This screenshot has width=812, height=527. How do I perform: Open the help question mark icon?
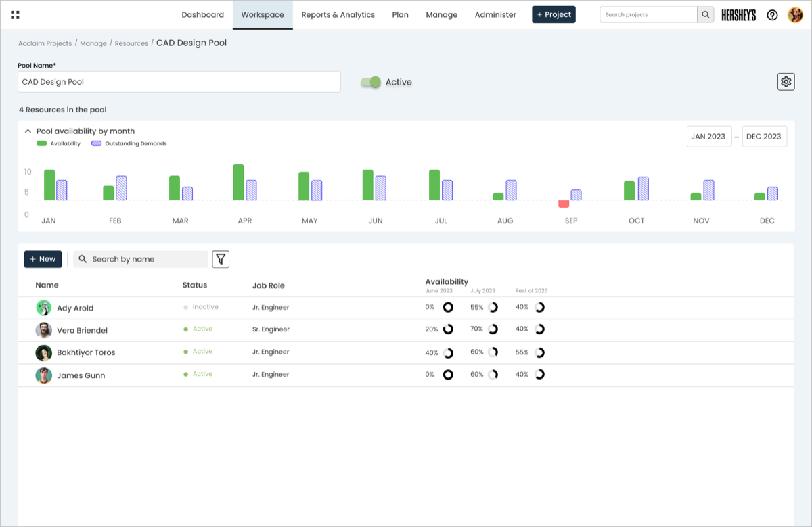[x=772, y=15]
